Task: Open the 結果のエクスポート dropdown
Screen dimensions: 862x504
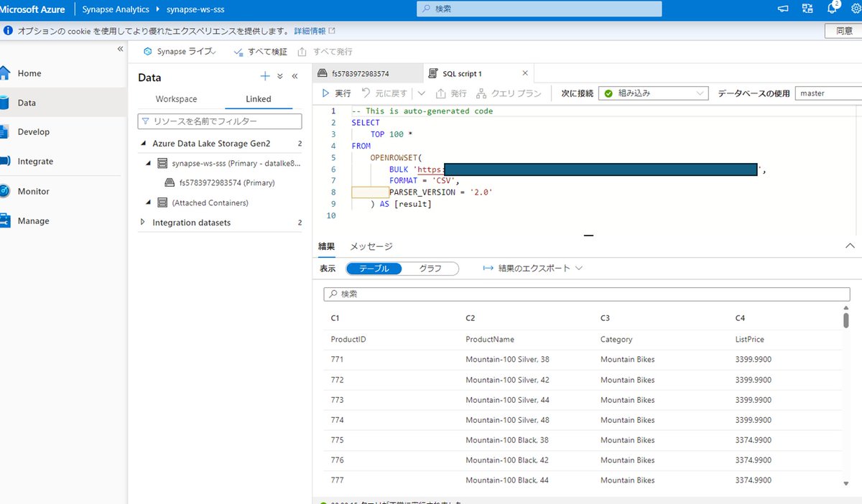Action: point(532,268)
